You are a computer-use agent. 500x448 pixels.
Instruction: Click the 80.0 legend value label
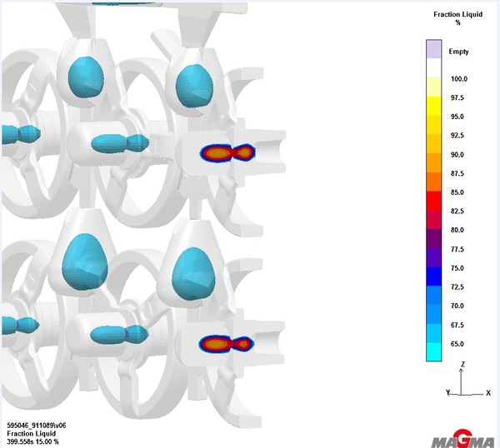458,231
